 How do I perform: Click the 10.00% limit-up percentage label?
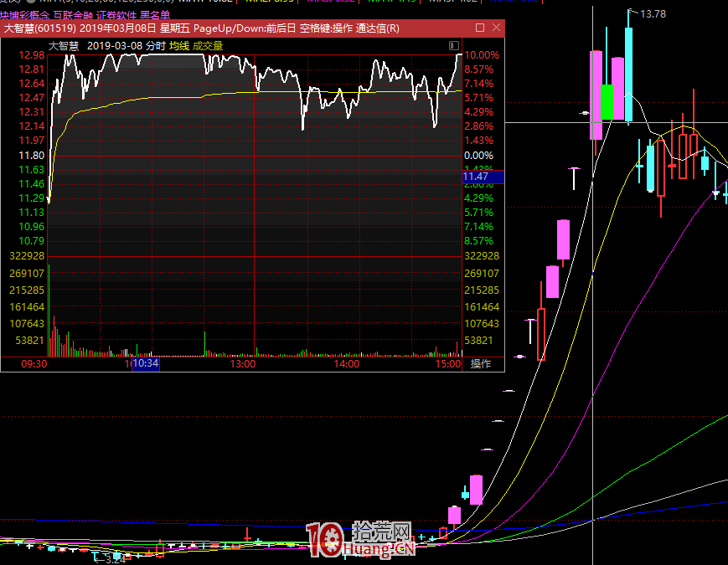click(482, 54)
